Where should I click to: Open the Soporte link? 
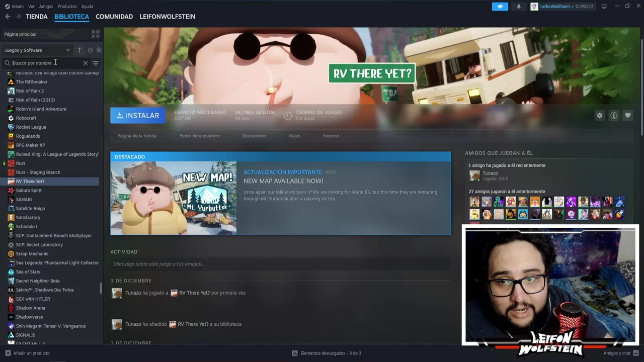click(331, 136)
